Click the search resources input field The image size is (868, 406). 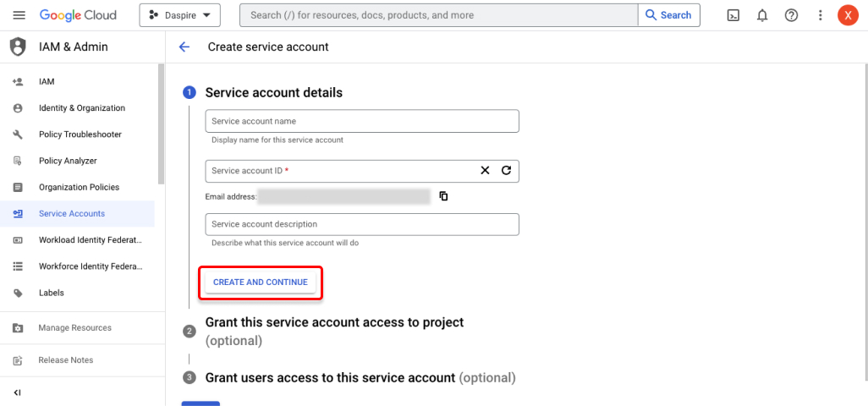(x=438, y=15)
